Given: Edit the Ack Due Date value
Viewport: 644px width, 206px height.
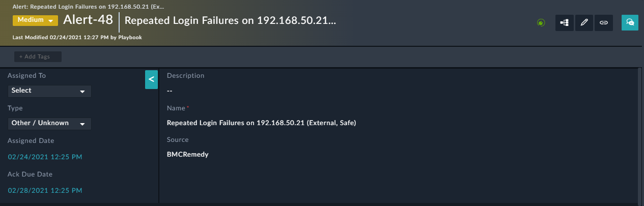Looking at the screenshot, I should tap(45, 191).
